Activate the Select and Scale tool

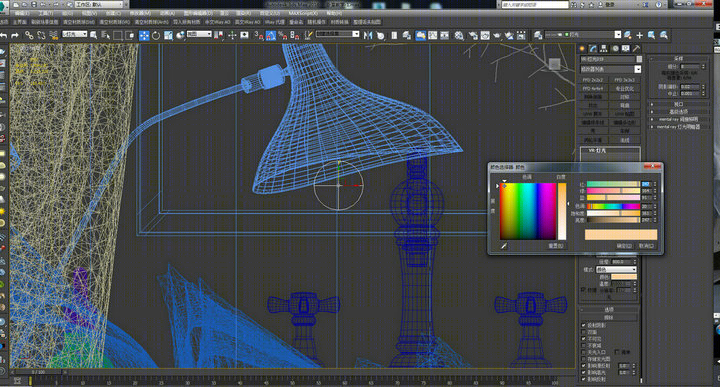(168, 35)
